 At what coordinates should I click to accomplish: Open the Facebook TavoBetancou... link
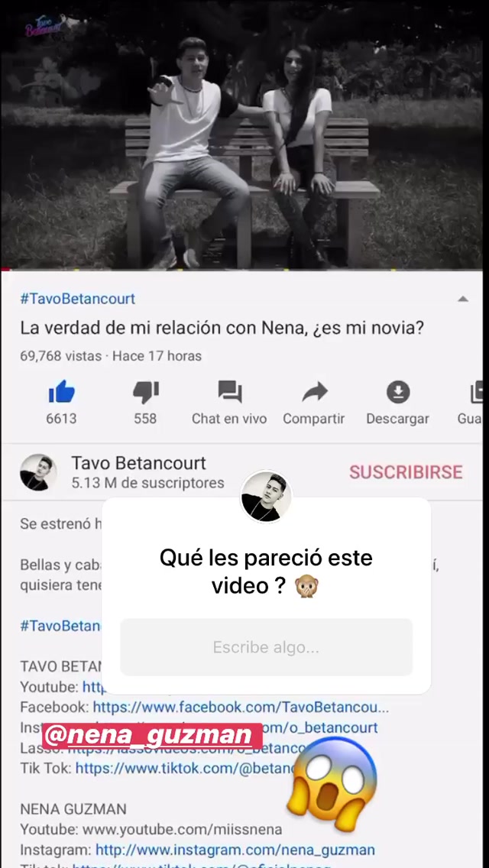[241, 707]
